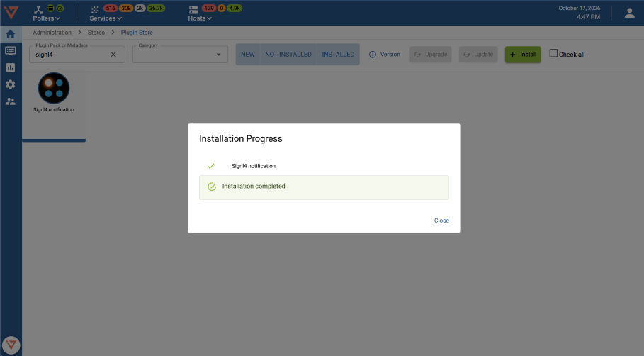Image resolution: width=644 pixels, height=356 pixels.
Task: Click the round Centreon logo at sidebar bottom
Action: coord(11,345)
